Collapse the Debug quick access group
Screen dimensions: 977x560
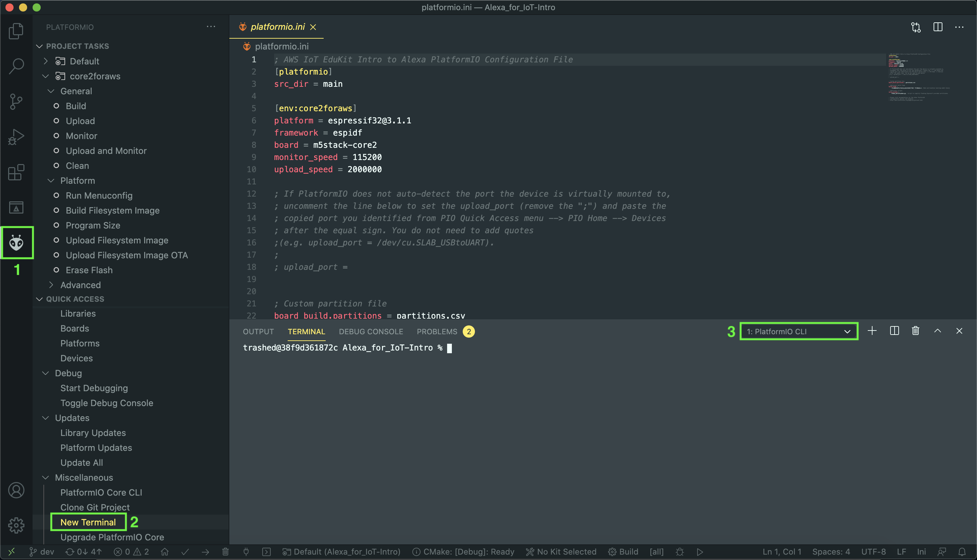point(46,373)
